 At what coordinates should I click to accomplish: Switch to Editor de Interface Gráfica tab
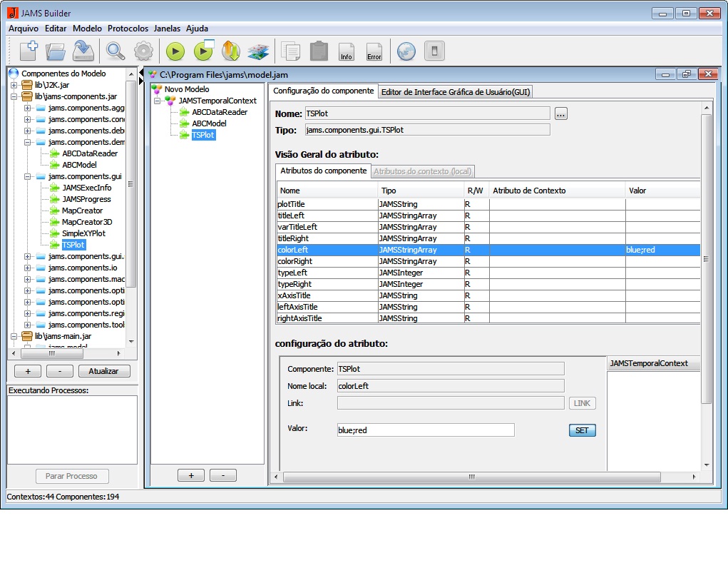coord(455,91)
